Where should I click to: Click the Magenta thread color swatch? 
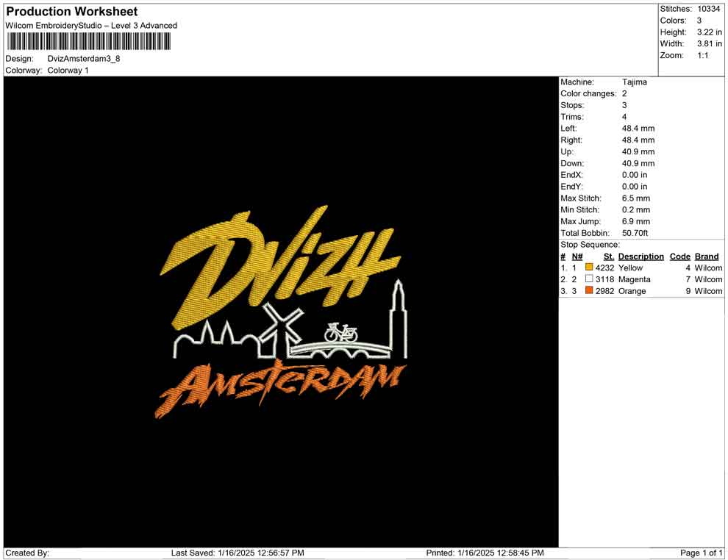click(x=589, y=279)
